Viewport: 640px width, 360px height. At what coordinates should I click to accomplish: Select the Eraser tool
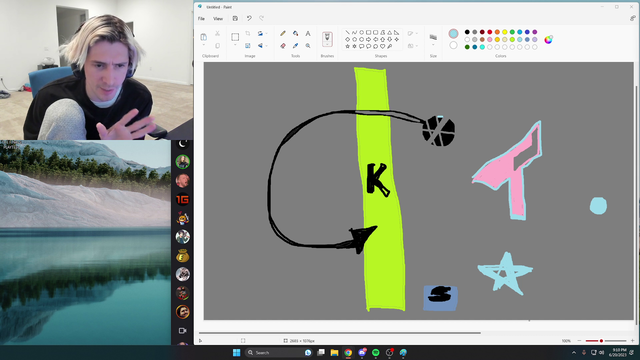coord(282,46)
